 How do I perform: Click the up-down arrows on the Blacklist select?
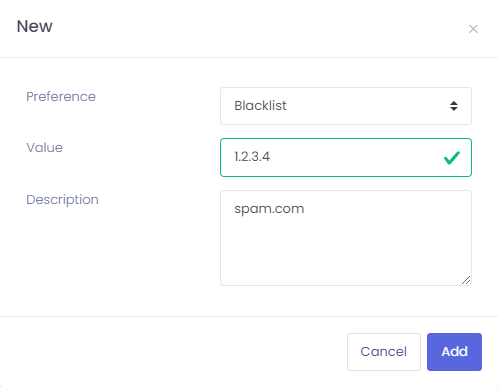(454, 106)
